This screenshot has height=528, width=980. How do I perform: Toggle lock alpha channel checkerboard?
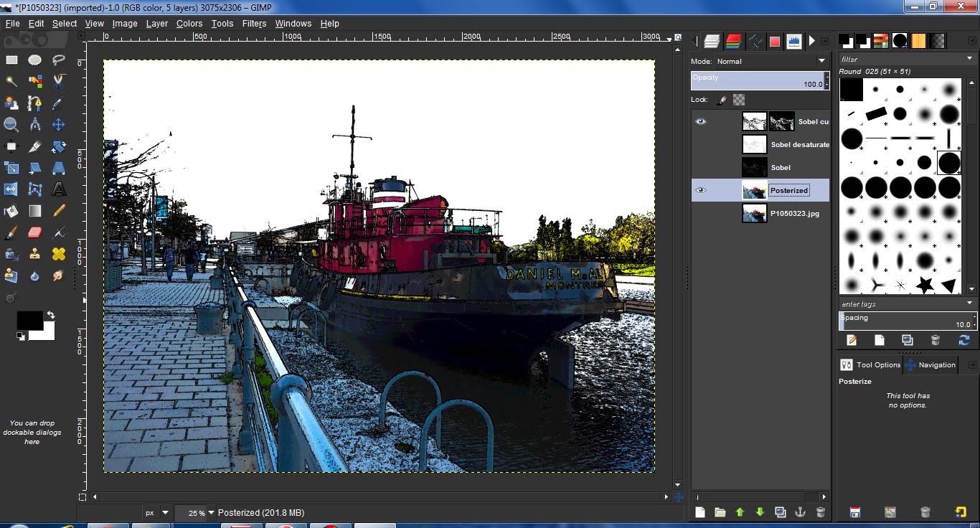(x=739, y=100)
